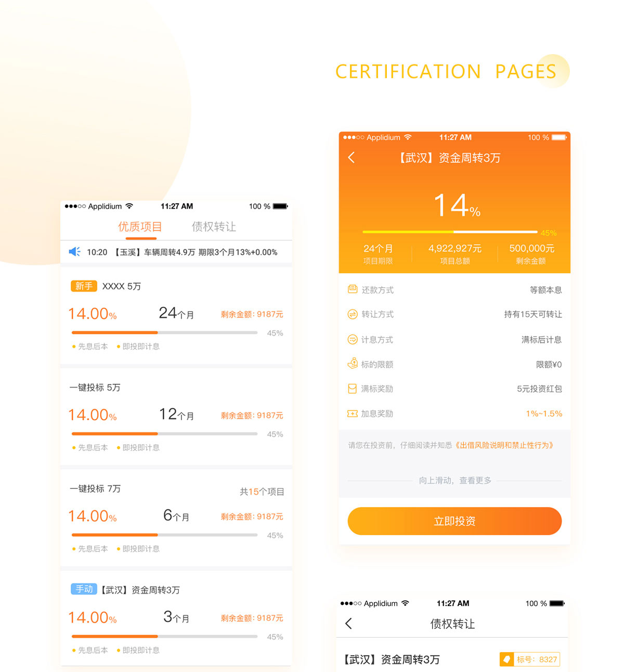This screenshot has width=624, height=672.
Task: Open the 一键投标 5万 project title
Action: 95,387
